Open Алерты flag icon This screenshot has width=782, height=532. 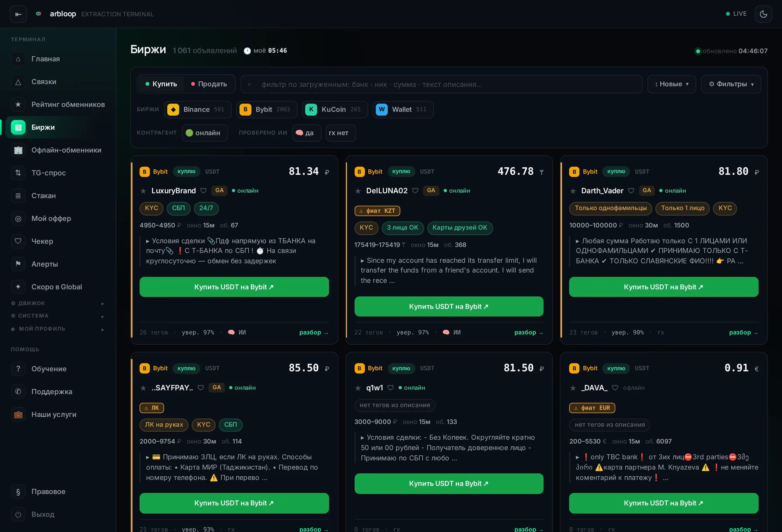point(18,264)
